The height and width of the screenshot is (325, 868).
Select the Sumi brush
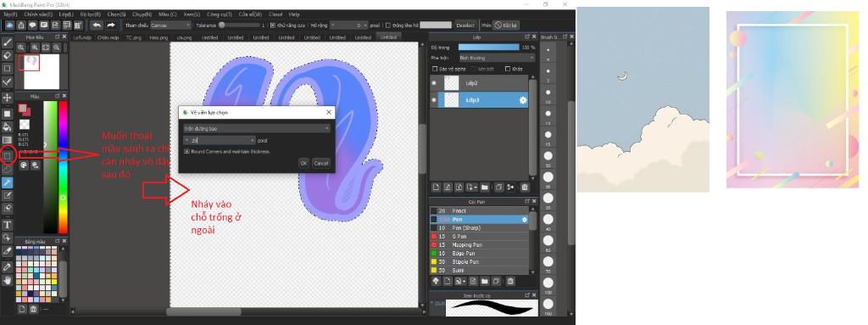point(480,270)
